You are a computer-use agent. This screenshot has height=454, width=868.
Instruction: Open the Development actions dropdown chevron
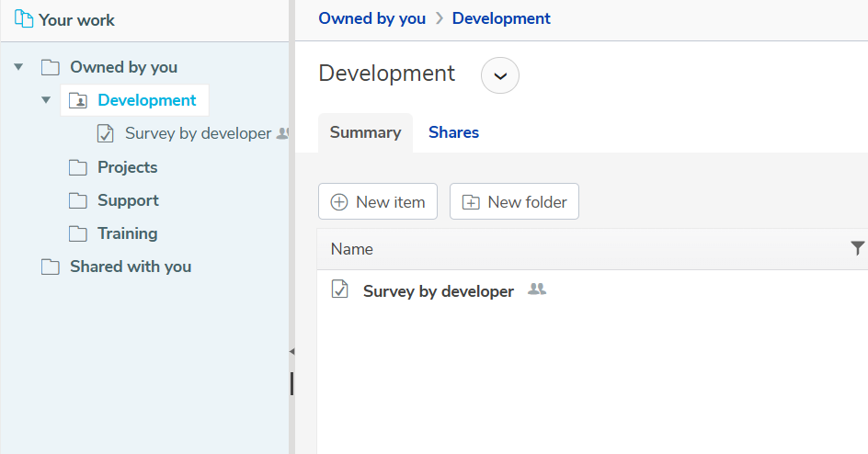[500, 75]
